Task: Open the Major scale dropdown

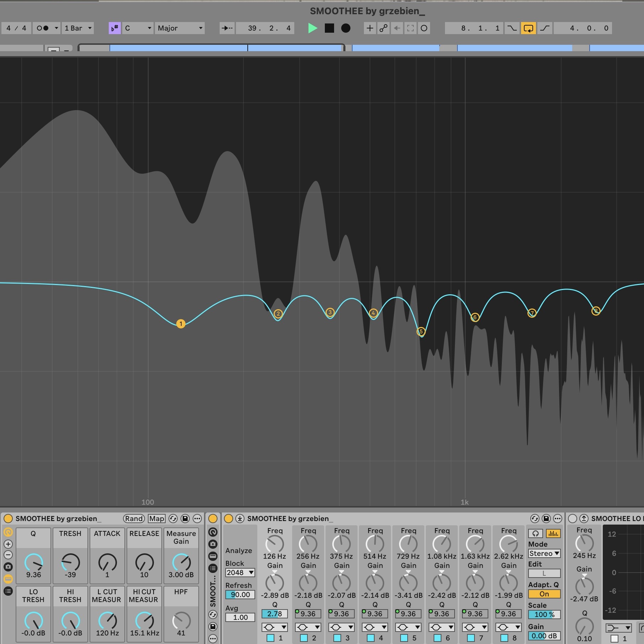Action: pyautogui.click(x=180, y=28)
